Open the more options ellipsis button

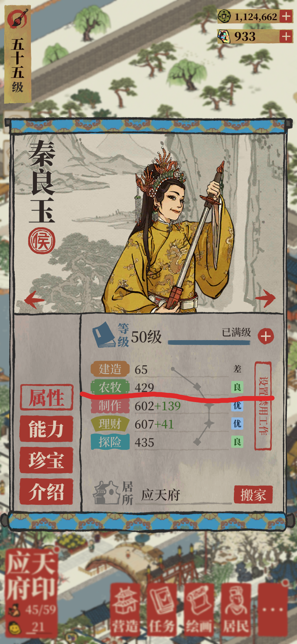pyautogui.click(x=273, y=609)
